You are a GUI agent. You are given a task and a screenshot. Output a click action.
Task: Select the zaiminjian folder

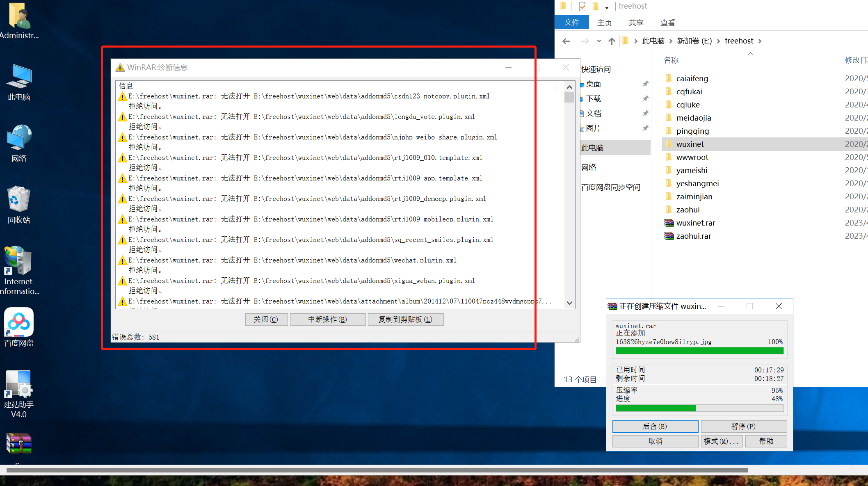(x=694, y=196)
